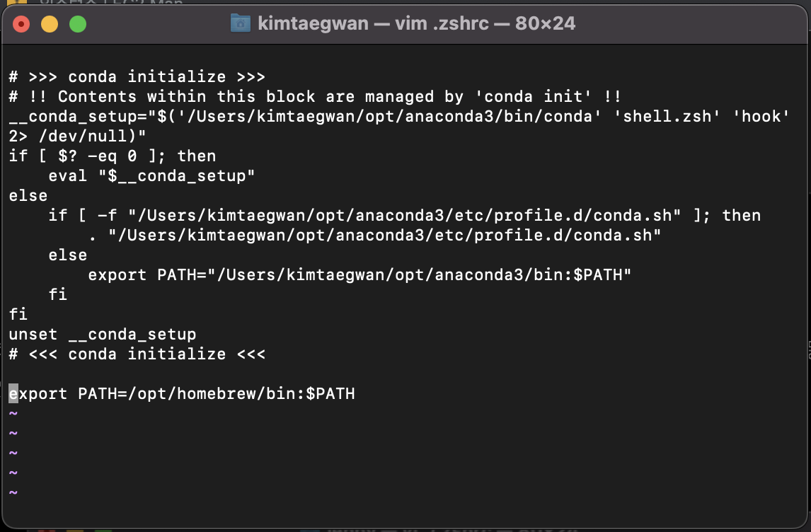811x532 pixels.
Task: Click the last purple tilde at the bottom
Action: click(x=13, y=492)
